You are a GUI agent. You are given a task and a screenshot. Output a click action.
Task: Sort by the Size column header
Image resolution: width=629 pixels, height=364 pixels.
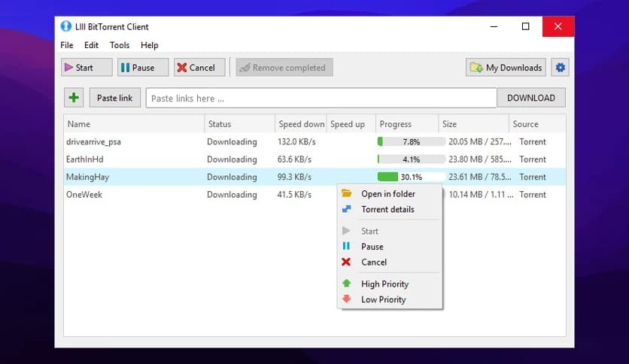click(473, 124)
